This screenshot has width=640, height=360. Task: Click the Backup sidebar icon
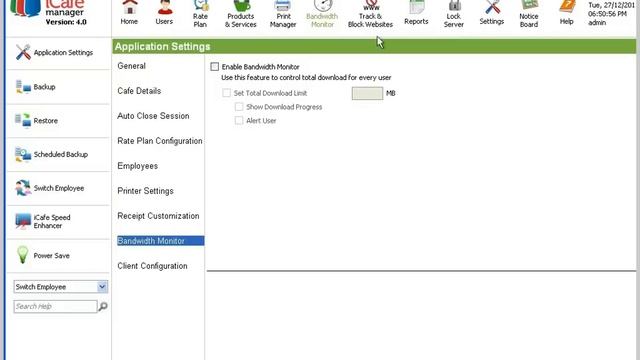[x=23, y=87]
